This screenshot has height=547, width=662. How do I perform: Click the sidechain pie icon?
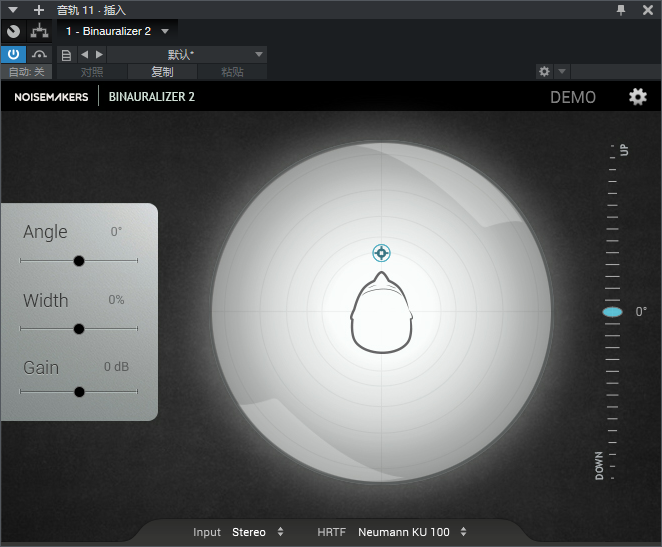[14, 31]
